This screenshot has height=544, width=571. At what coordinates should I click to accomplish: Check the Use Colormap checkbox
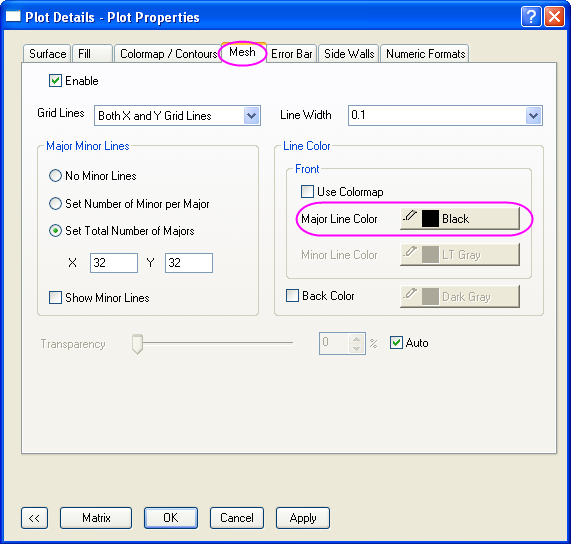pyautogui.click(x=307, y=192)
